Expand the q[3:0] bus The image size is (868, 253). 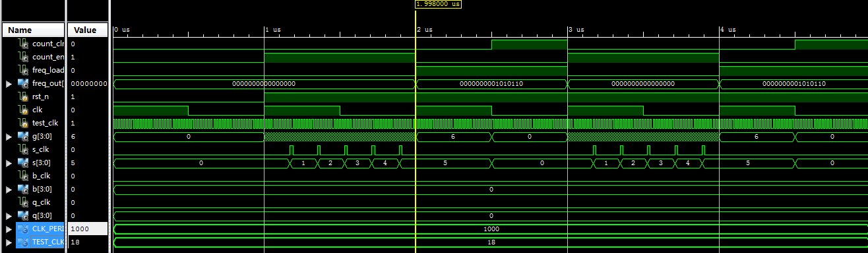9,216
